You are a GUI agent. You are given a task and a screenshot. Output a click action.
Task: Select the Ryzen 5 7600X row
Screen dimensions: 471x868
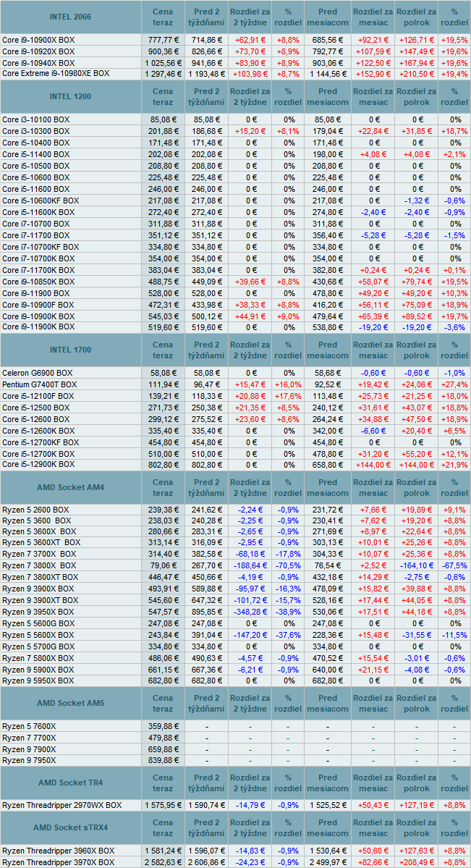point(29,726)
